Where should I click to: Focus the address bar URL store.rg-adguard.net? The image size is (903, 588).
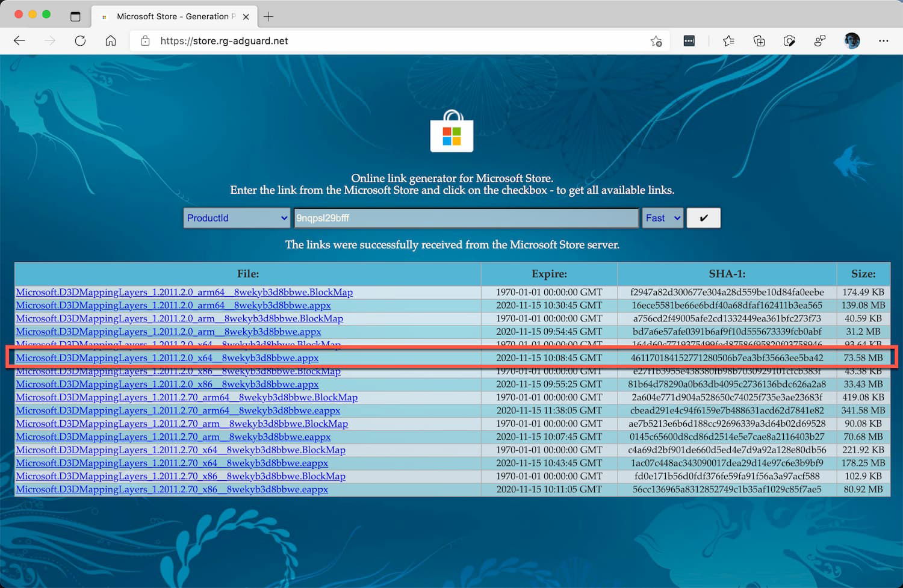(x=224, y=41)
